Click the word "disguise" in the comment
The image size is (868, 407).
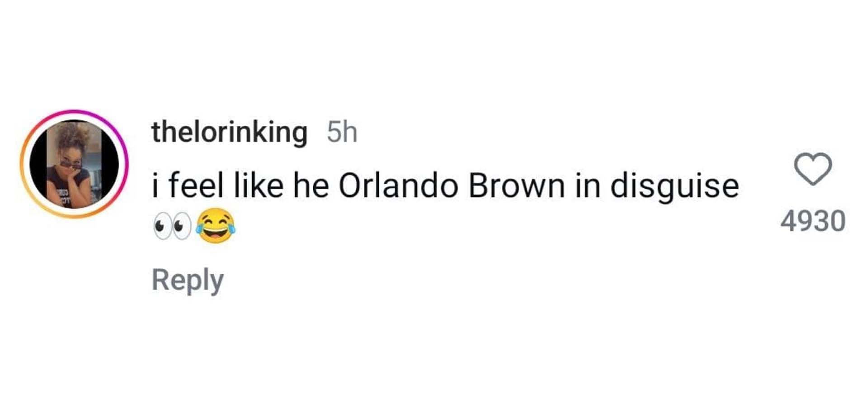pyautogui.click(x=675, y=186)
